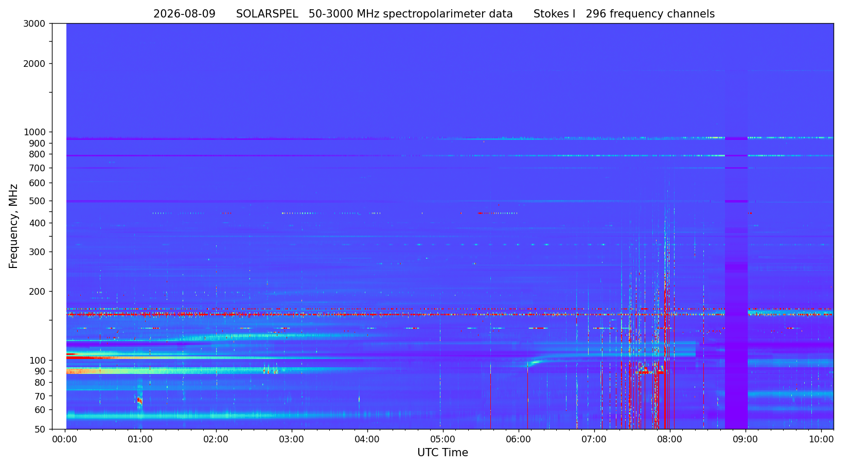Click the SOLARSPEL text in the title
Image resolution: width=868 pixels, height=466 pixels.
point(267,14)
